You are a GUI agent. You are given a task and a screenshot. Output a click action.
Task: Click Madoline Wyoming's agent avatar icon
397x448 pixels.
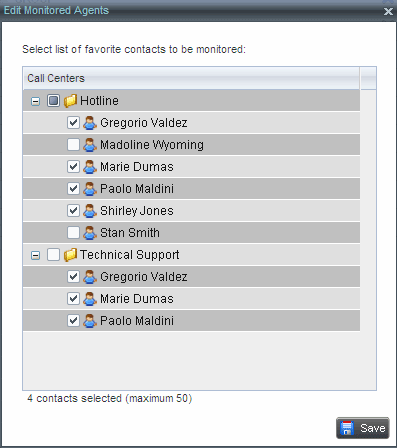click(x=90, y=145)
